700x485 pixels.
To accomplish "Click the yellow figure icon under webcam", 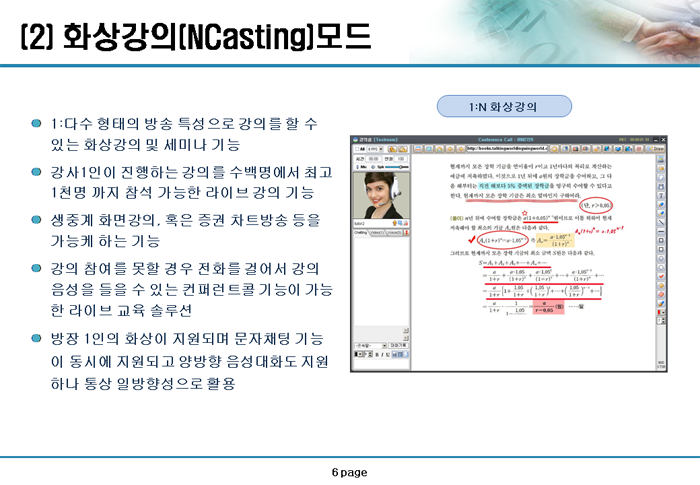I will pos(395,223).
